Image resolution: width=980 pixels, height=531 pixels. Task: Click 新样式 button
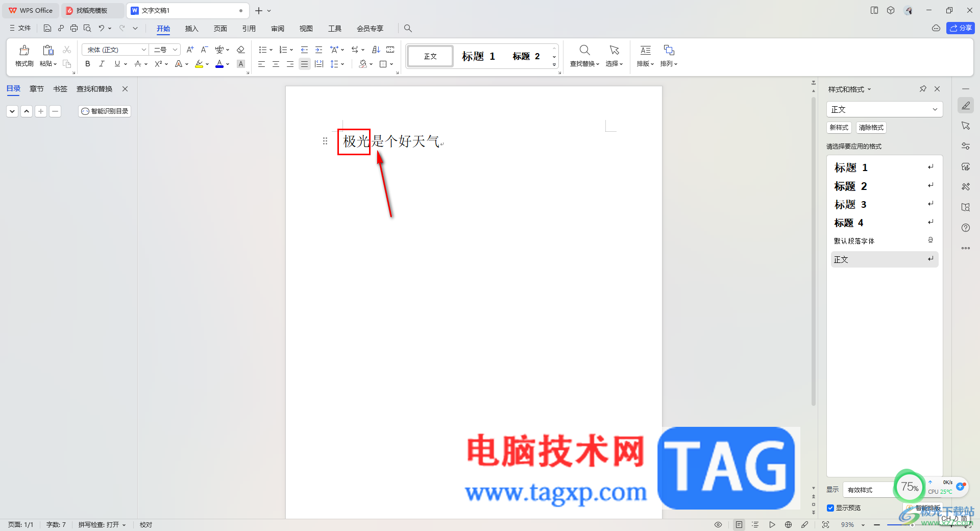click(x=839, y=128)
